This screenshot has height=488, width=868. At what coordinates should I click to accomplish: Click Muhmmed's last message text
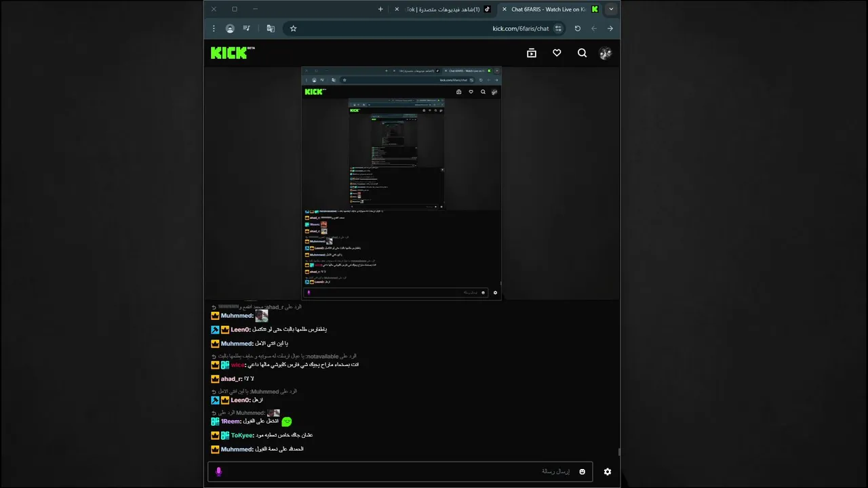tap(279, 449)
